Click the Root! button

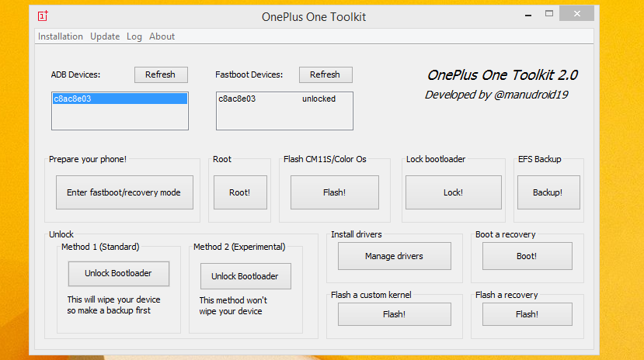point(240,192)
